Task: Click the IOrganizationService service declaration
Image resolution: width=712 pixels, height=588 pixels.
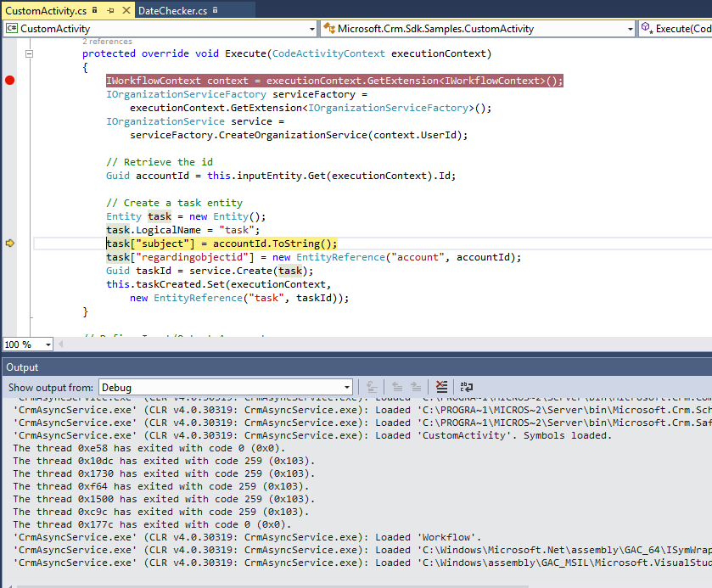Action: (x=195, y=121)
